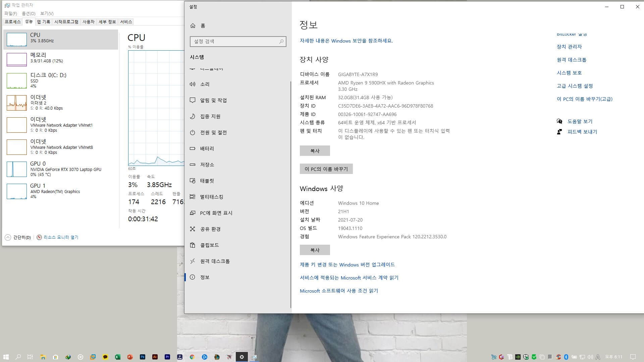Image resolution: width=644 pixels, height=362 pixels.
Task: Select 이더넷 VMnet8 adapter item
Action: 61,147
